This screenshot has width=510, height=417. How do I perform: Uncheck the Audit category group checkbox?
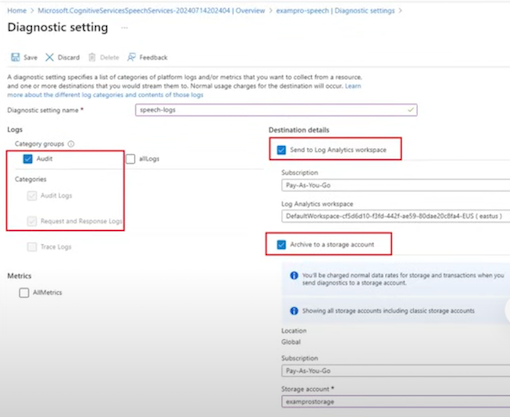point(28,159)
